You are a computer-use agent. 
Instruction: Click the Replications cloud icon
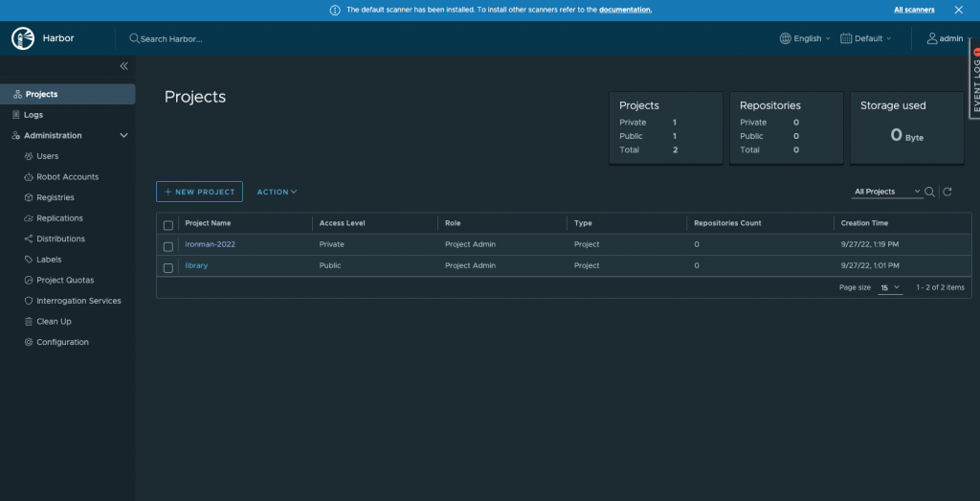[28, 218]
